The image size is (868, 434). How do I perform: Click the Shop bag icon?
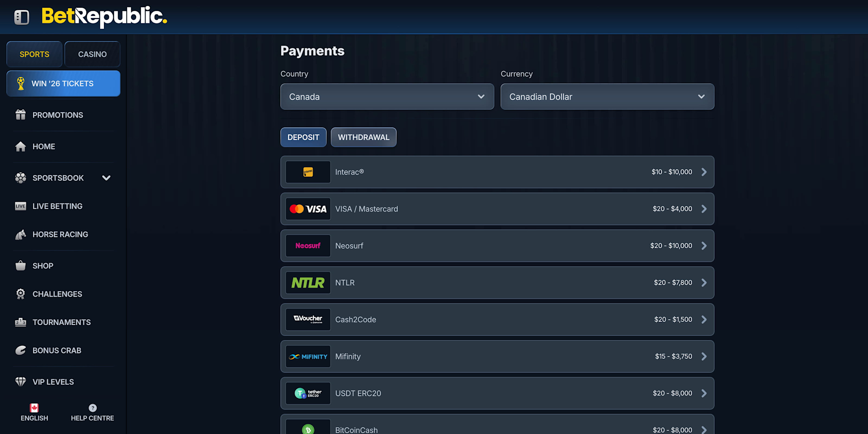click(21, 266)
